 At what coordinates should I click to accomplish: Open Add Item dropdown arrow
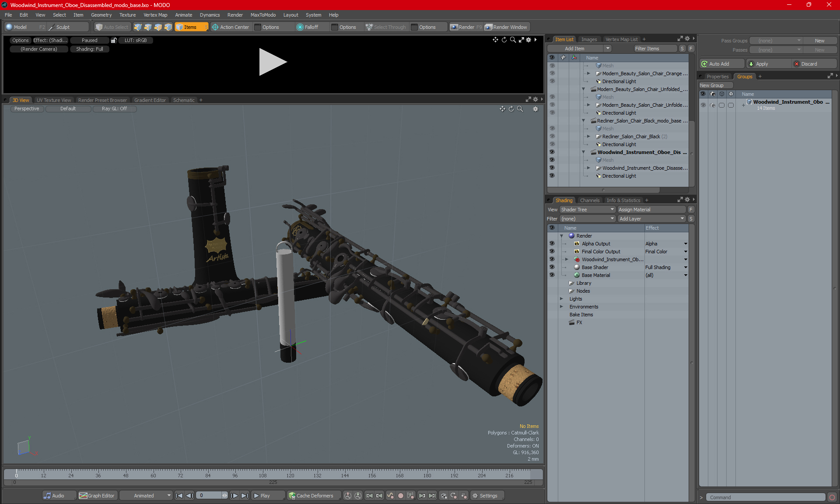tap(608, 49)
